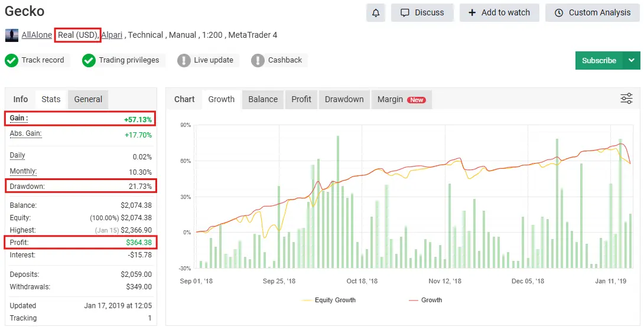Screen dimensions: 644x330
Task: Click the AllAlone user avatar
Action: coord(12,35)
